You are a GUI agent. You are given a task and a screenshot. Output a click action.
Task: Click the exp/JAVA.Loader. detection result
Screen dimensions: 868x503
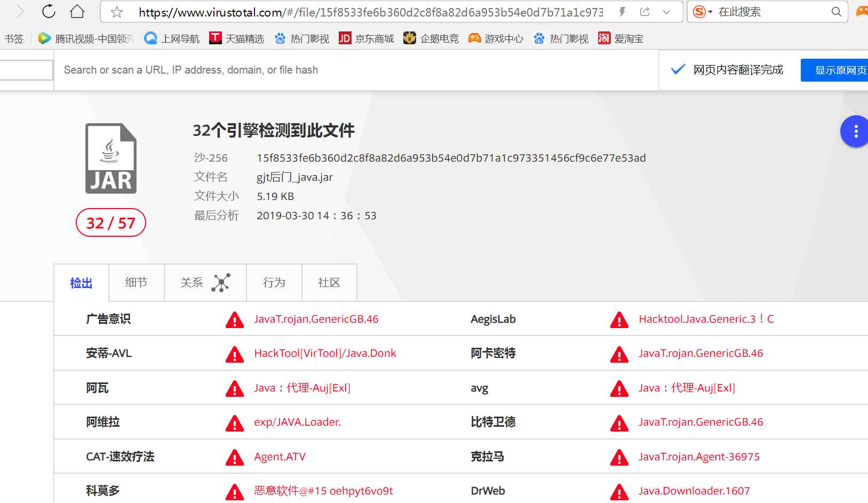(297, 422)
